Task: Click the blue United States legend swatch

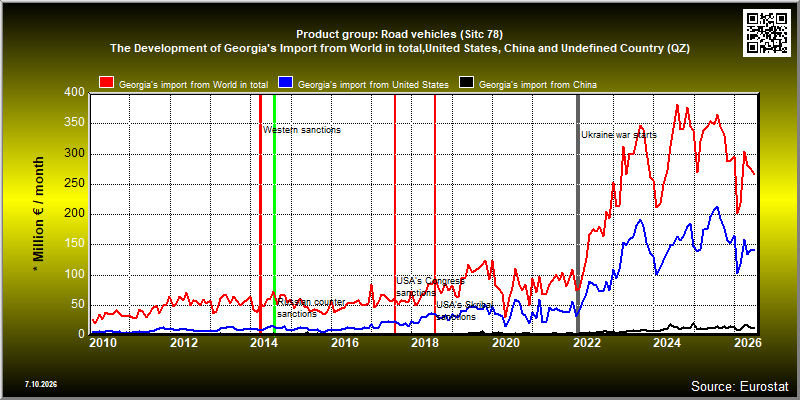Action: [285, 83]
